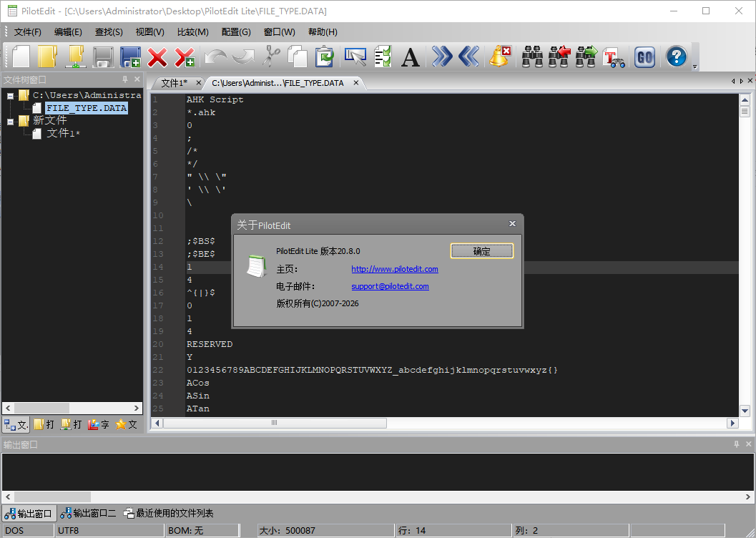Close current file with the red X icon
The height and width of the screenshot is (538, 756).
click(157, 57)
